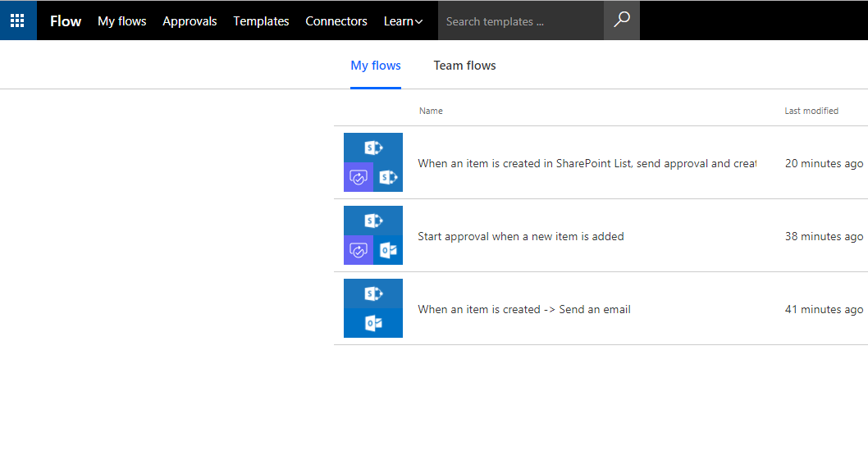This screenshot has width=868, height=455.
Task: Click the bottom-right SharePoint icon on the first flow's tile
Action: pos(388,177)
